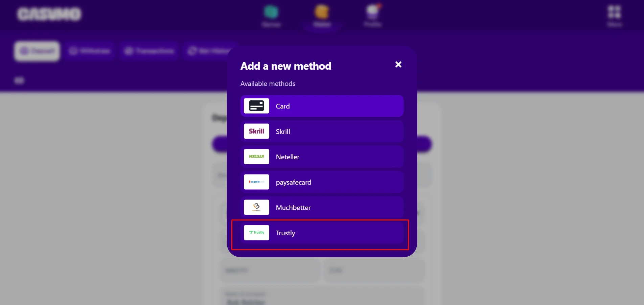This screenshot has width=644, height=305.
Task: Switch to the blurred Deposit tab
Action: point(37,51)
